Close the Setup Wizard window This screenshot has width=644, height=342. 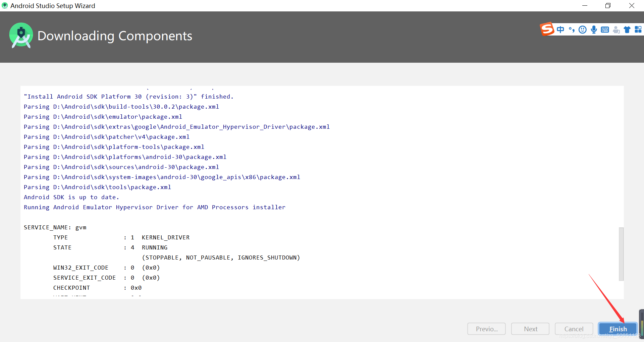(x=632, y=6)
